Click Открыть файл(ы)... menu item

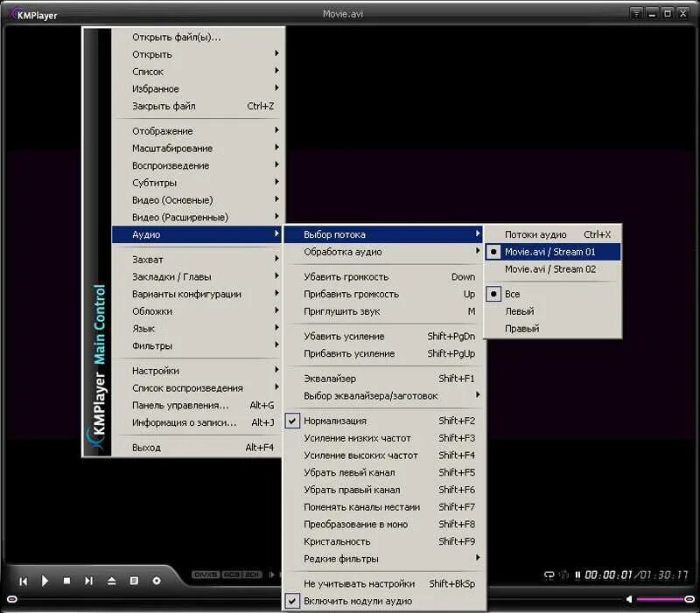coord(196,38)
